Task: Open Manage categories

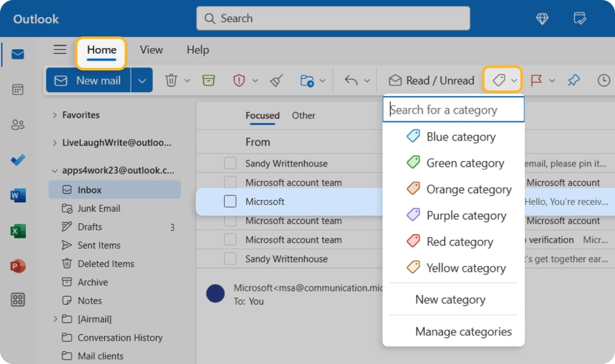Action: pos(463,331)
